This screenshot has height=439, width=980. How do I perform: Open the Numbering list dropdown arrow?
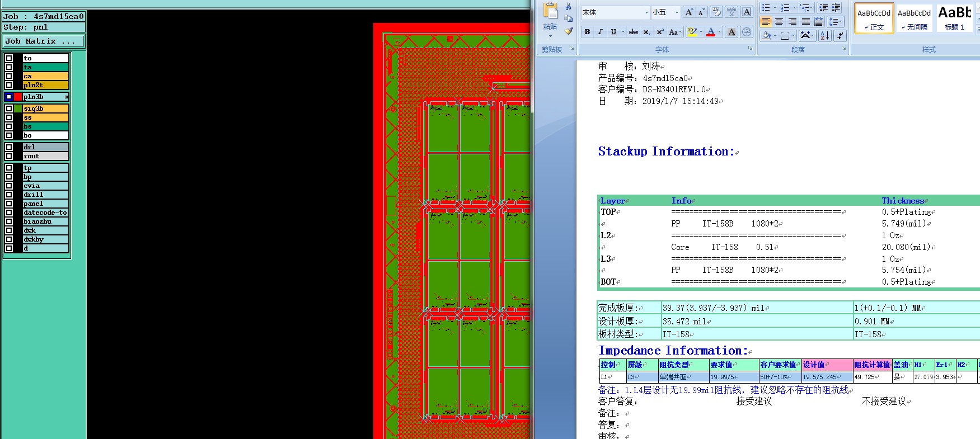[794, 7]
